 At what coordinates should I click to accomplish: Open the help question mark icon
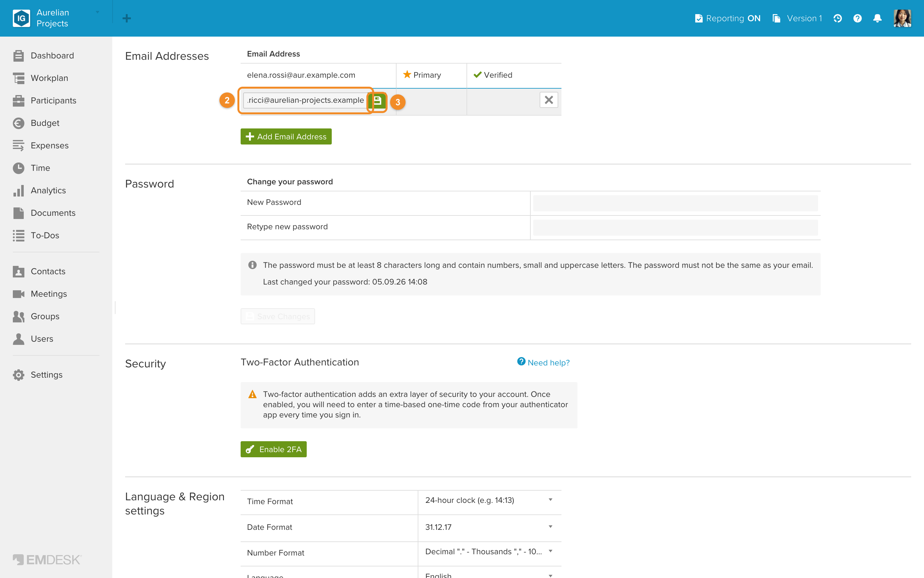tap(857, 18)
